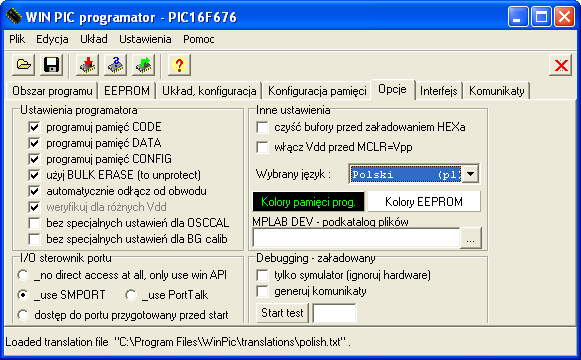Viewport: 581px width, 360px height.
Task: Enable bez specjalnych ustawień dla OSCCAL
Action: pyautogui.click(x=34, y=223)
